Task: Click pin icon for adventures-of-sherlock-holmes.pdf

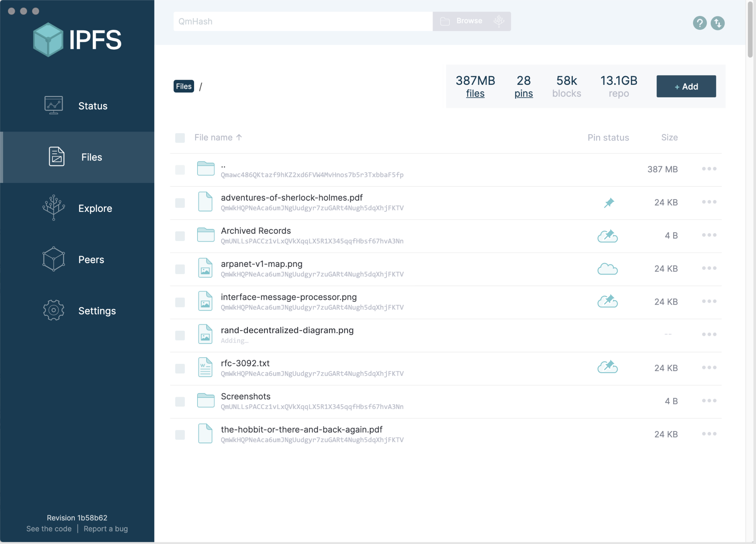Action: [x=609, y=202]
